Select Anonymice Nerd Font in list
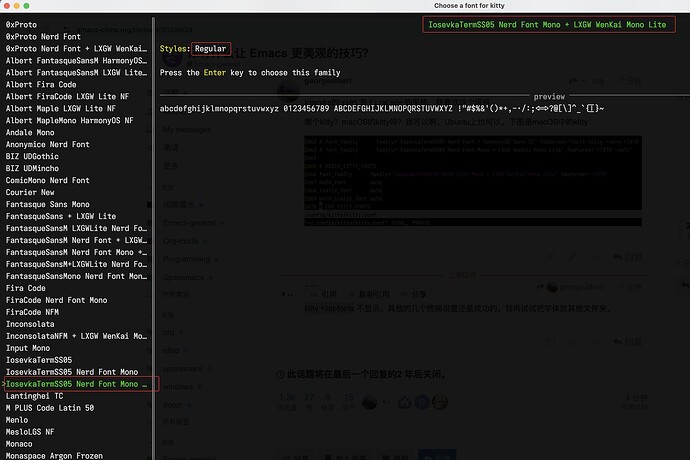690x460 pixels. tap(47, 143)
